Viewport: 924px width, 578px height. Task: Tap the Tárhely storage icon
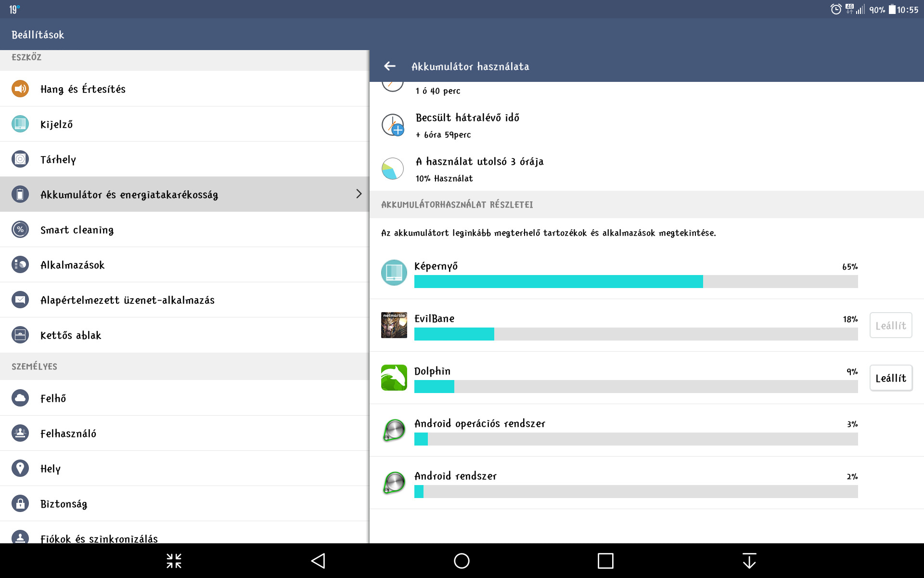[x=20, y=159]
